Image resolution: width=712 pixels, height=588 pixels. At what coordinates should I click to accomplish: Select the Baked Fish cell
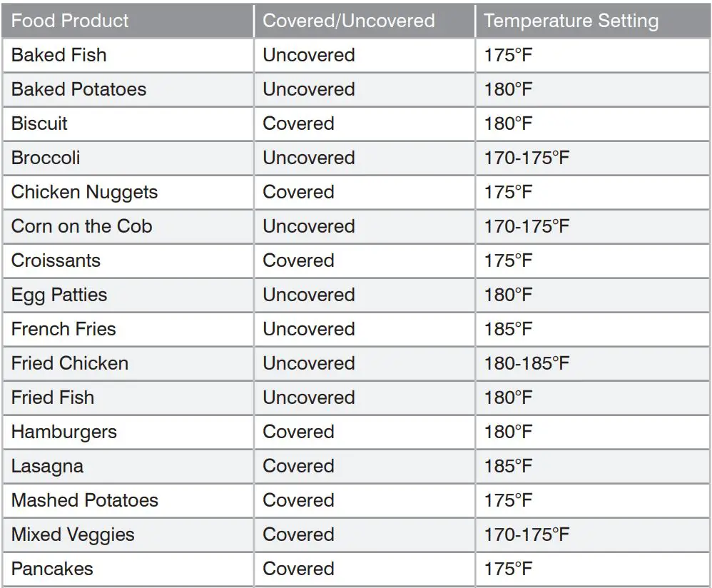(x=59, y=55)
